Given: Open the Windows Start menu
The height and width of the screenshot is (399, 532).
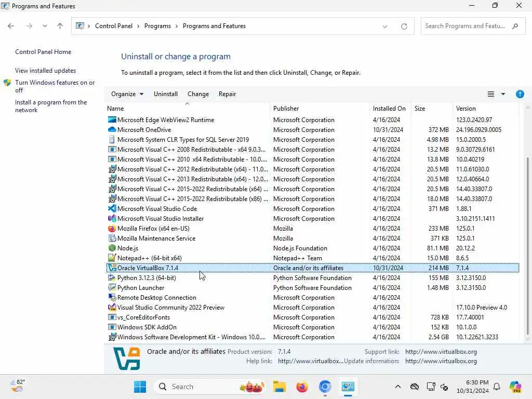Looking at the screenshot, I should [x=140, y=387].
